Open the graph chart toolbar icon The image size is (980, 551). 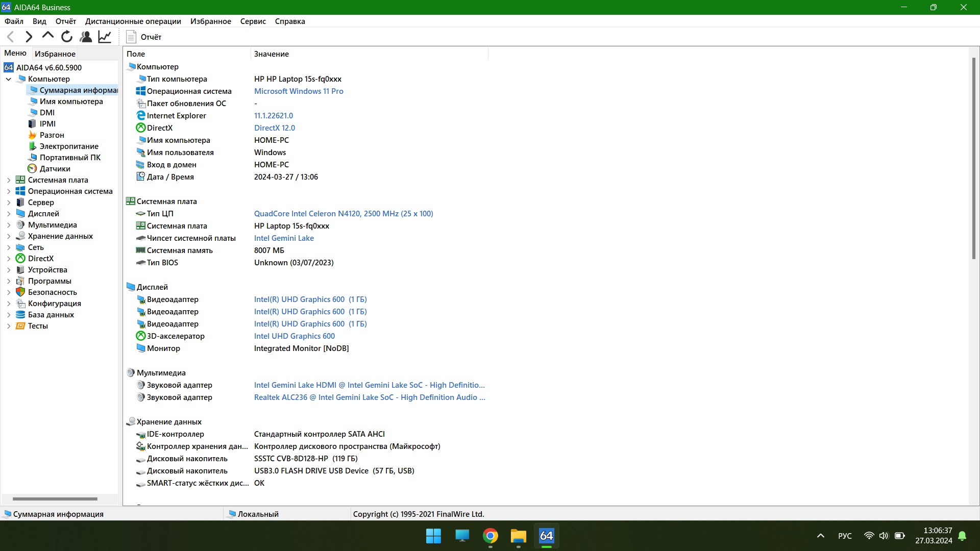105,37
